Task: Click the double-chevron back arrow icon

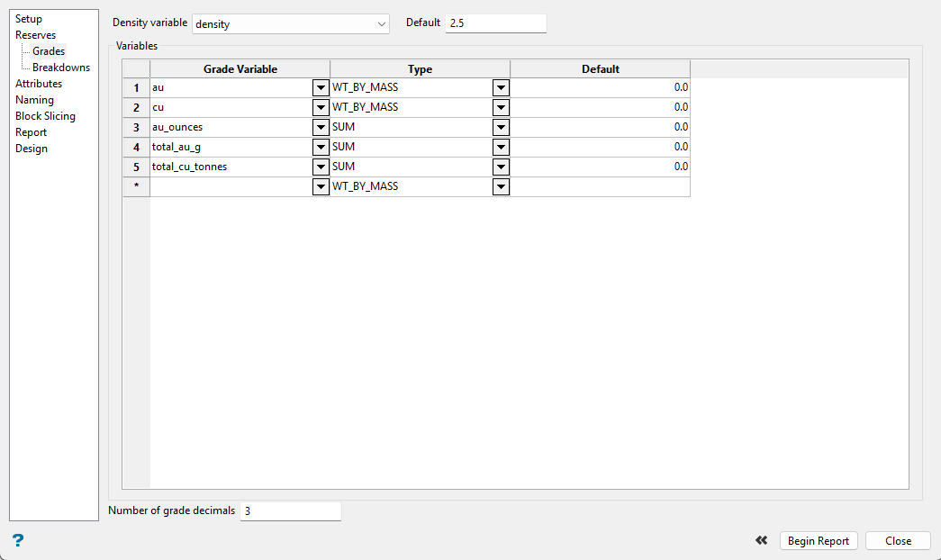Action: tap(762, 540)
